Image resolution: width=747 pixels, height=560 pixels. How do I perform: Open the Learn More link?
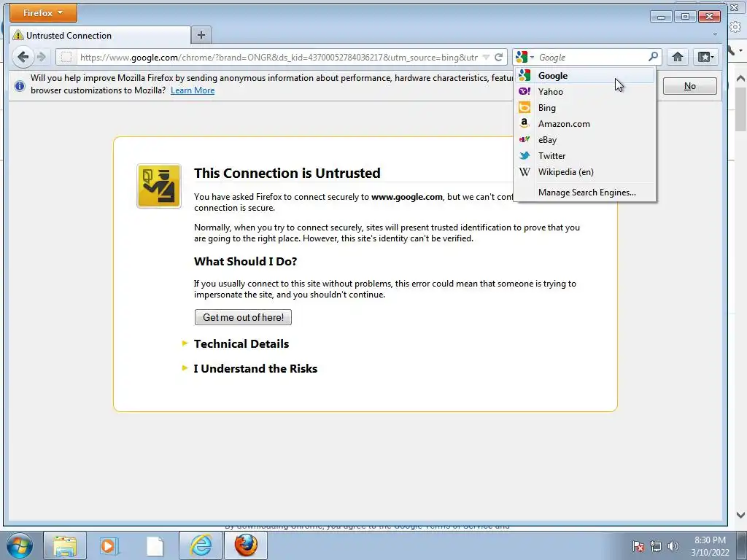coord(193,90)
